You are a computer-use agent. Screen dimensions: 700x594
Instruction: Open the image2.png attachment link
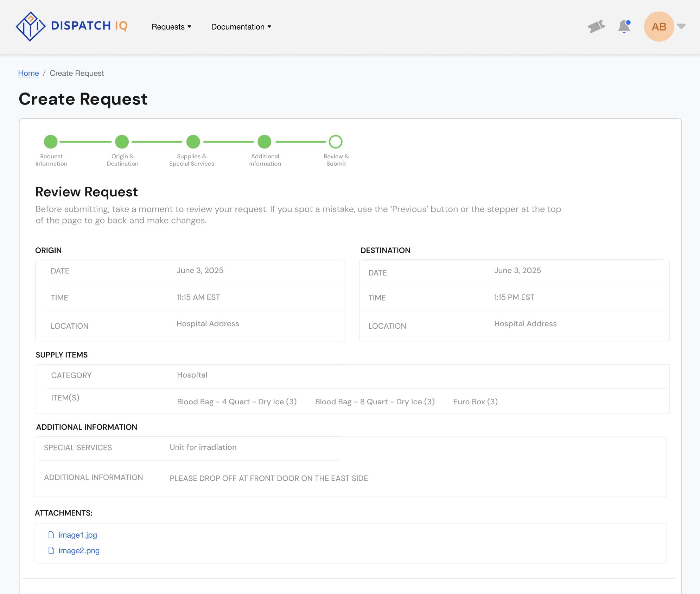point(79,550)
